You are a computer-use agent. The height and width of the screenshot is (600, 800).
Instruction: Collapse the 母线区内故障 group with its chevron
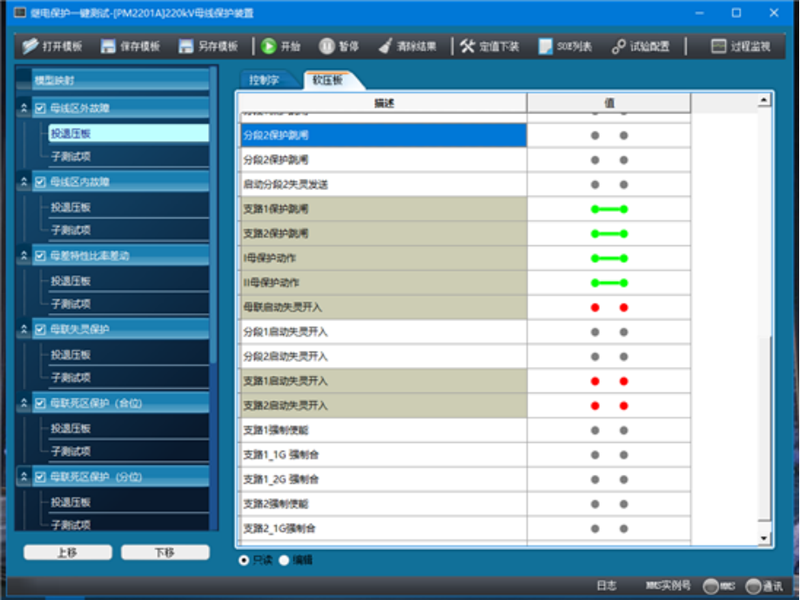24,182
